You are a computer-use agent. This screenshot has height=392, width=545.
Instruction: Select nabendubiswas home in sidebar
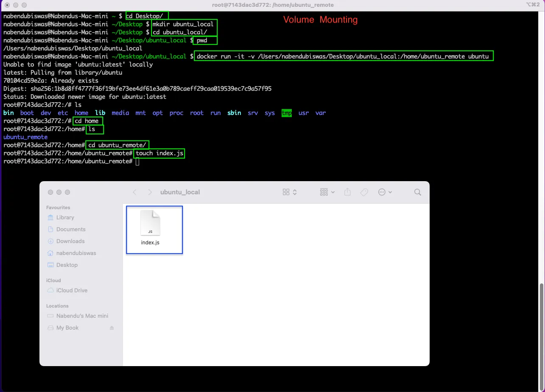pos(76,253)
